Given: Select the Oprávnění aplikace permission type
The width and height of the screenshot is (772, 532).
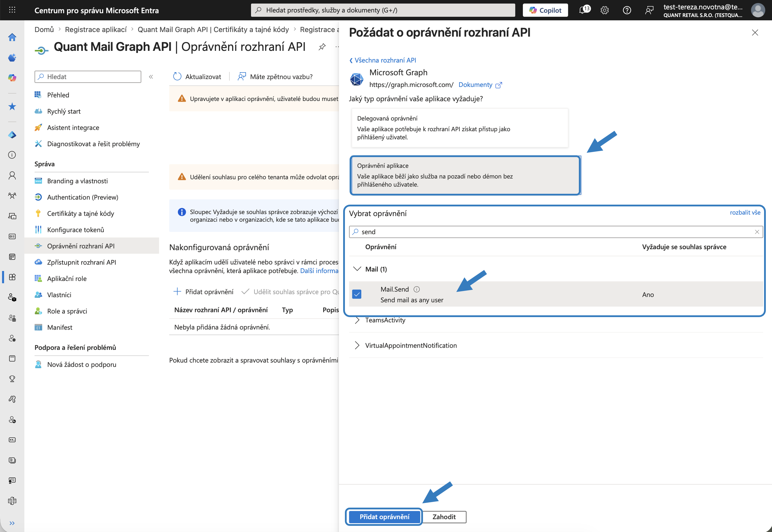Looking at the screenshot, I should coord(466,175).
